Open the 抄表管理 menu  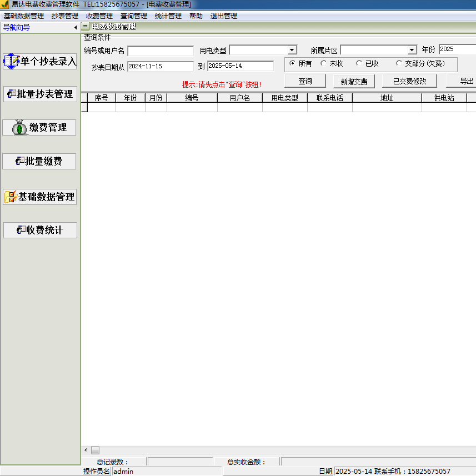click(65, 16)
